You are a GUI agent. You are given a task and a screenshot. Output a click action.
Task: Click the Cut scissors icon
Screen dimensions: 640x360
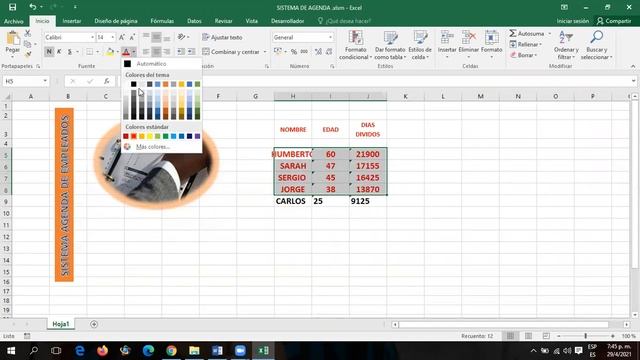(x=28, y=33)
